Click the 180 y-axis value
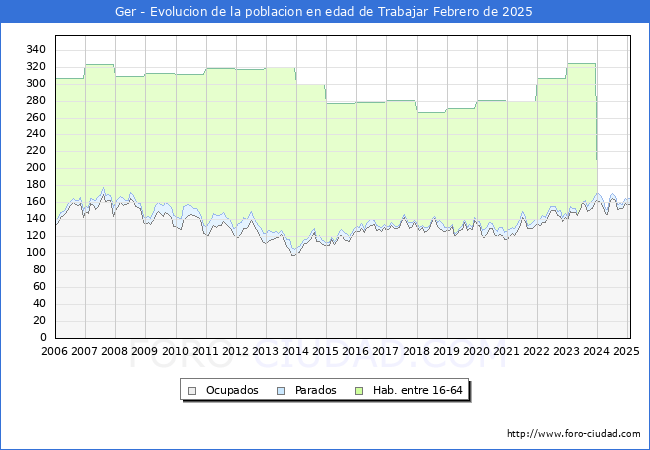650x450 pixels. click(x=36, y=184)
